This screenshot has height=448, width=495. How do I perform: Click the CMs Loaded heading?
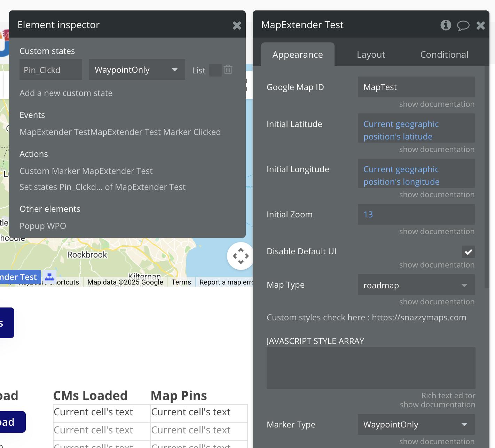click(x=90, y=395)
